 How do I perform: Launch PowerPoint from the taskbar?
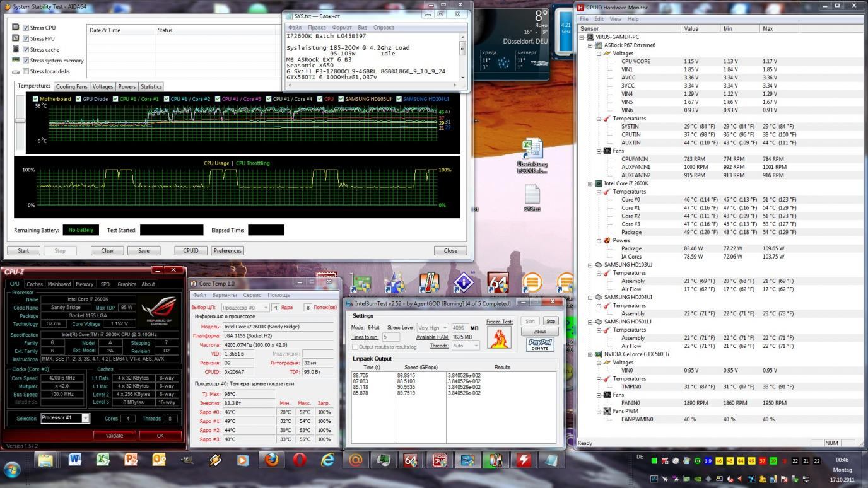click(131, 460)
